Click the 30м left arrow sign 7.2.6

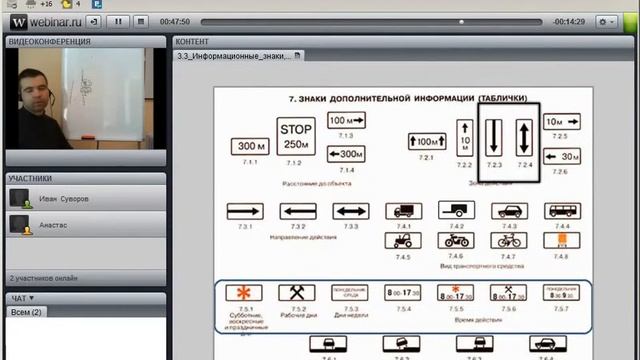562,156
